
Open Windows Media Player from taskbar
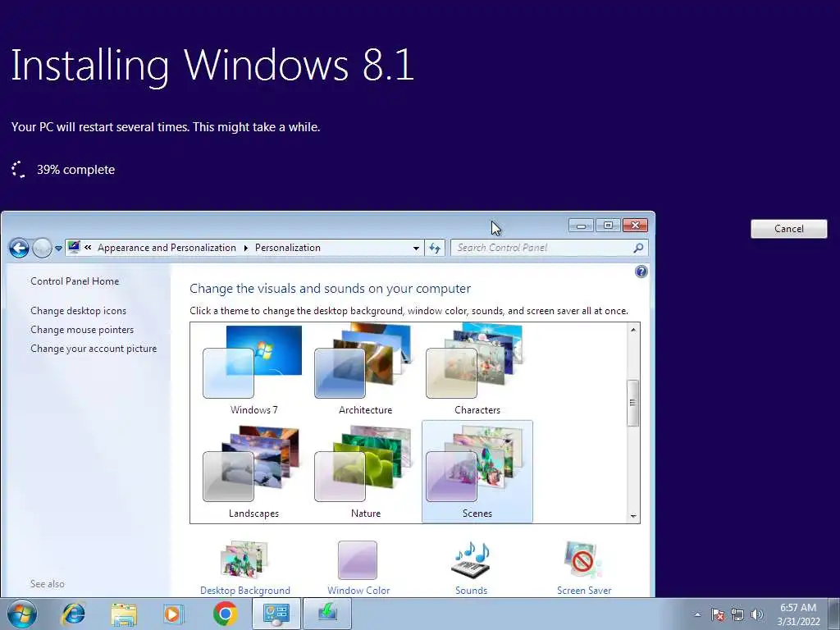click(174, 614)
